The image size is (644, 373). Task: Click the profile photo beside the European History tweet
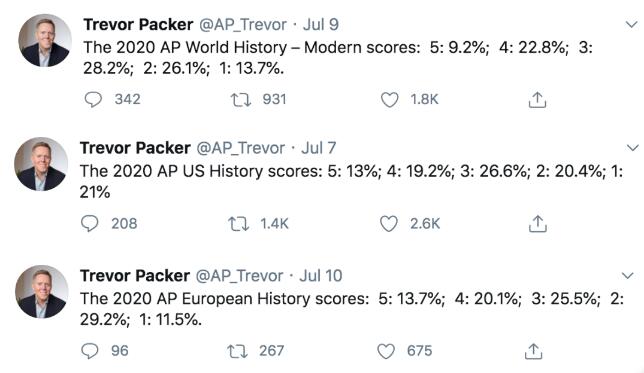pyautogui.click(x=41, y=291)
